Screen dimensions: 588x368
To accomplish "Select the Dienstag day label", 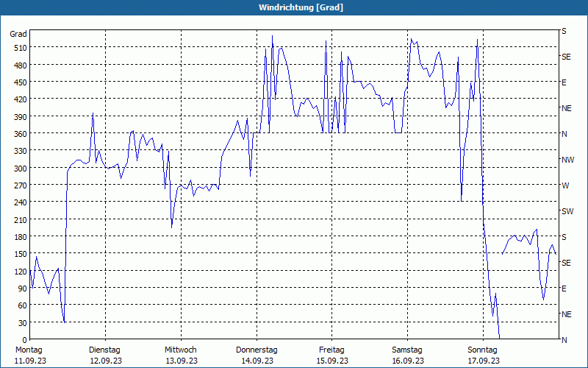I will coord(104,350).
